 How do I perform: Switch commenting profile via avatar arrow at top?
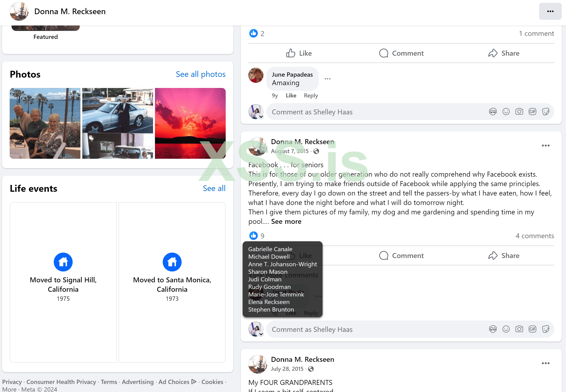261,117
